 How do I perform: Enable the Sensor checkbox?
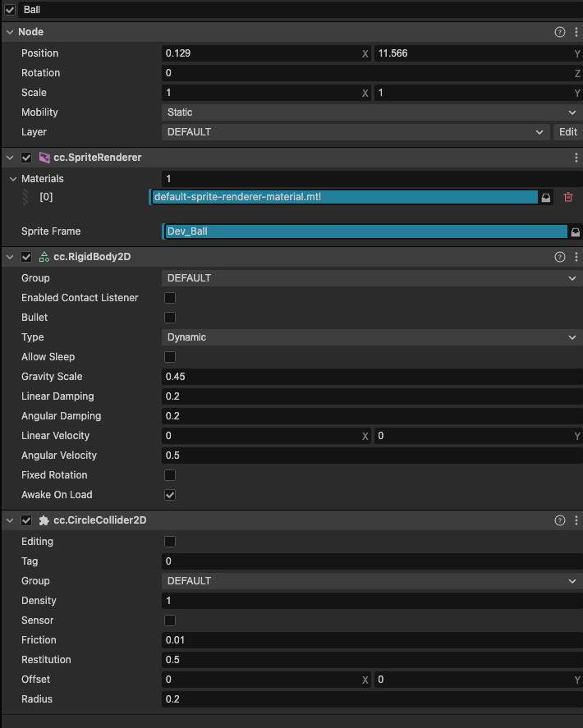[170, 620]
